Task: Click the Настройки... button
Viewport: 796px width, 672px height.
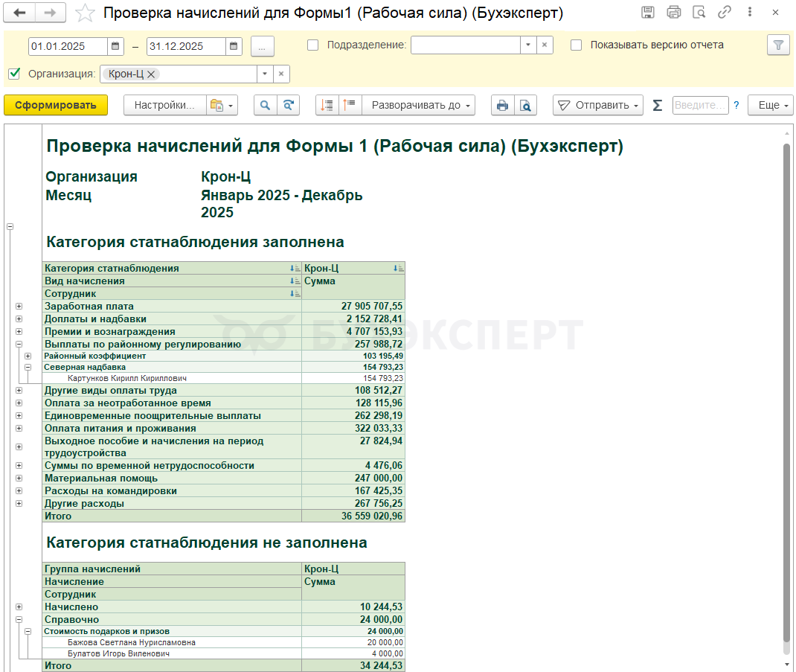Action: pyautogui.click(x=164, y=106)
